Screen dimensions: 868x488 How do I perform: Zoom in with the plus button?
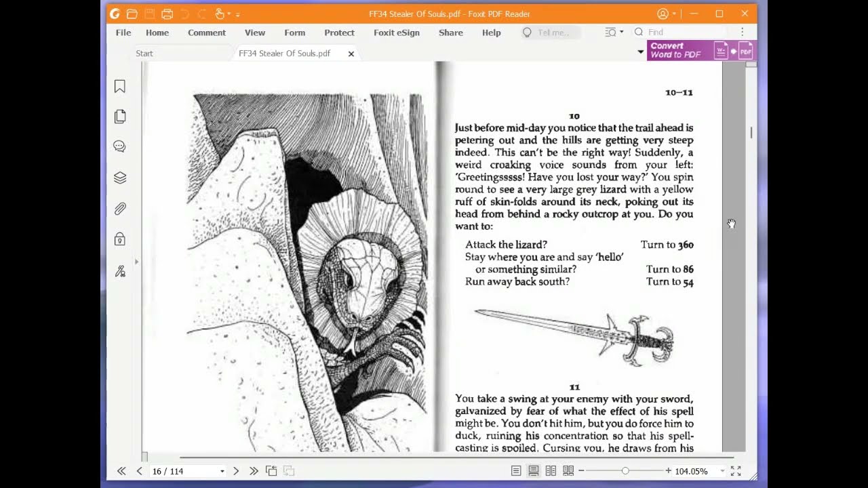pyautogui.click(x=668, y=471)
